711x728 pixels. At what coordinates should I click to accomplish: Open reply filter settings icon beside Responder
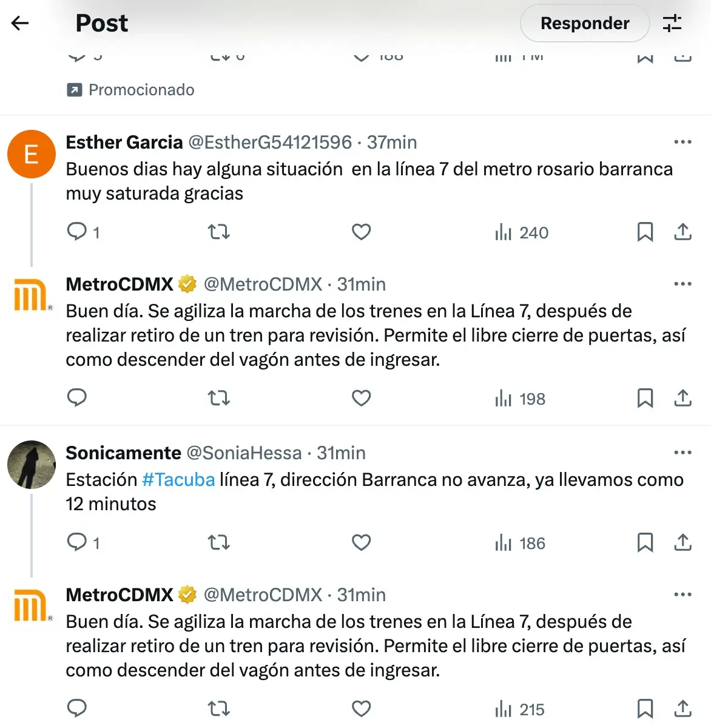click(x=672, y=23)
